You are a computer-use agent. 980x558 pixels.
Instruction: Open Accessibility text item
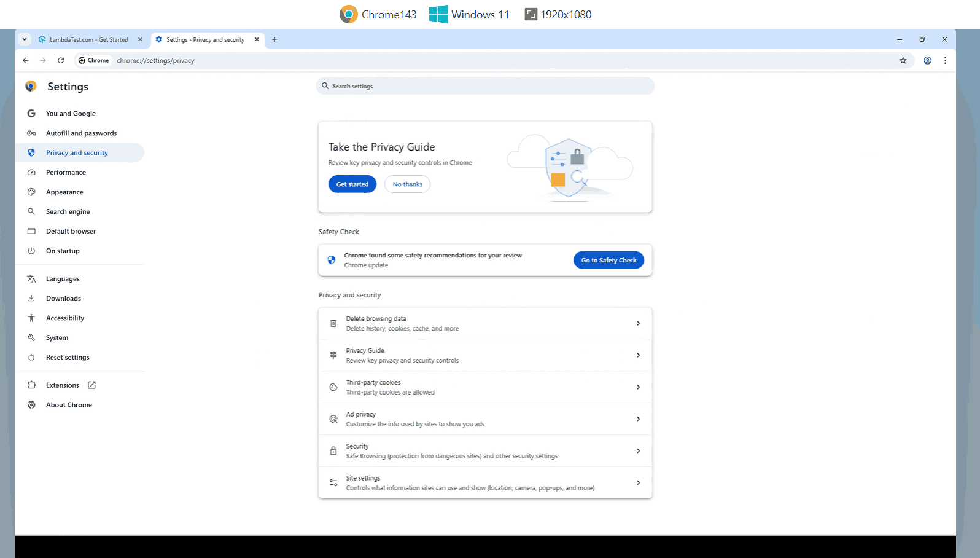click(x=65, y=318)
